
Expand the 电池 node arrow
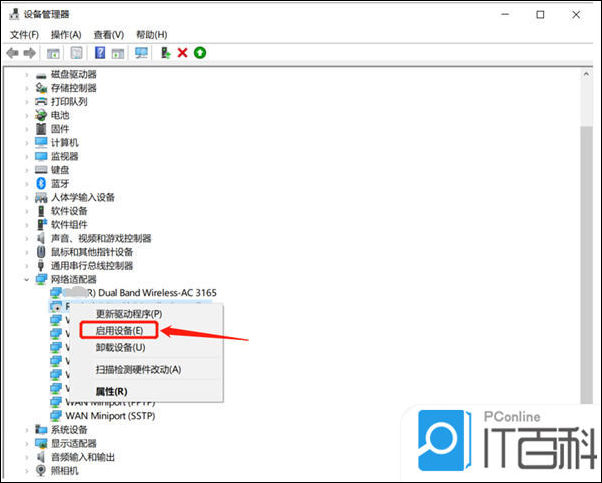(x=26, y=115)
